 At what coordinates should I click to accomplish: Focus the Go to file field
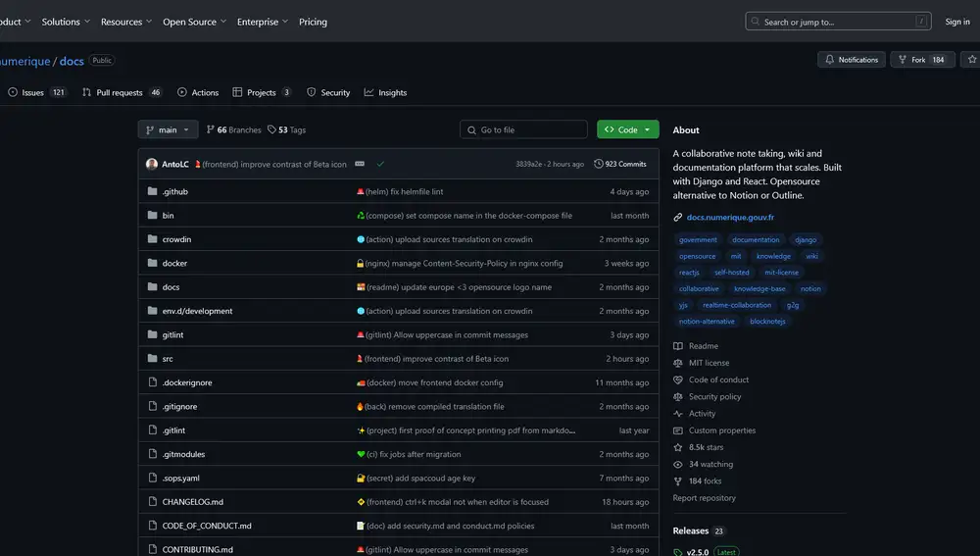coord(523,129)
